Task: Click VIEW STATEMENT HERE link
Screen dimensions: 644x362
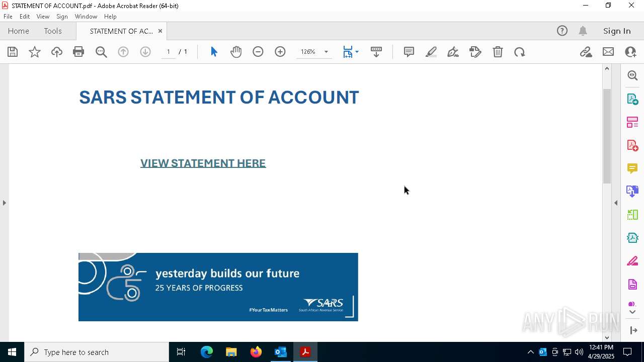Action: coord(203,163)
